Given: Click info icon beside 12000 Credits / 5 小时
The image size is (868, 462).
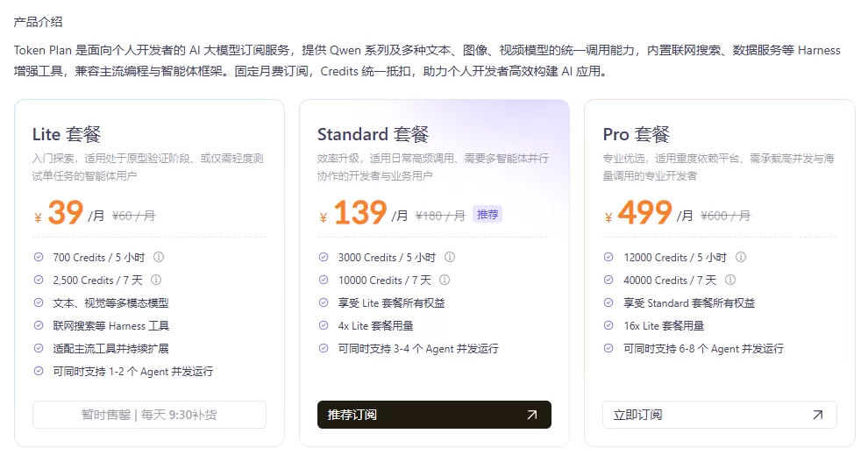Looking at the screenshot, I should tap(741, 257).
